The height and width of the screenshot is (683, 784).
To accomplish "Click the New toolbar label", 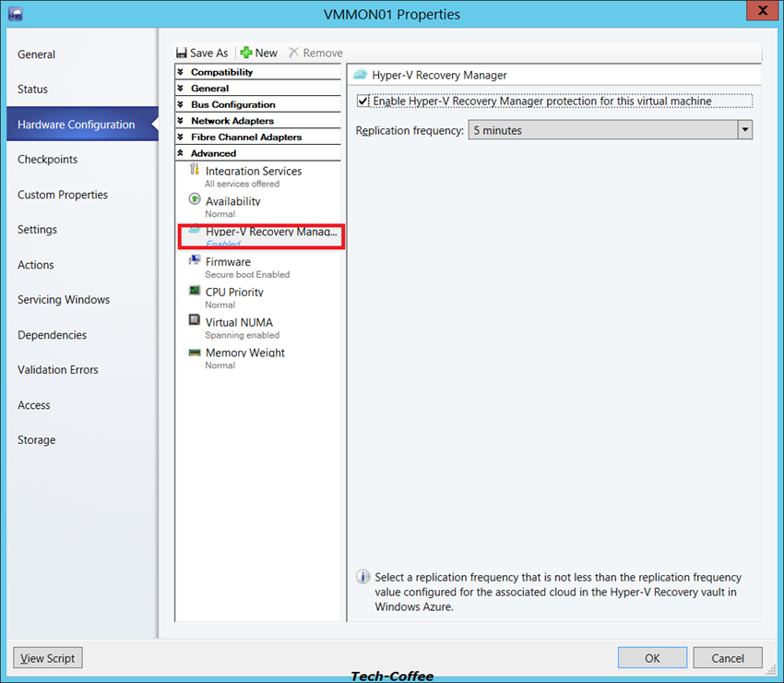I will pyautogui.click(x=266, y=53).
